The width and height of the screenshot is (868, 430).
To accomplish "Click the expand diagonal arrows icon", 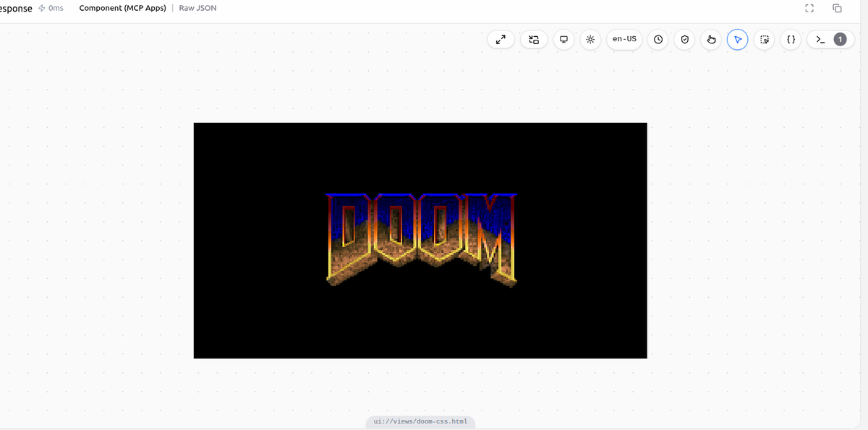I will tap(501, 40).
